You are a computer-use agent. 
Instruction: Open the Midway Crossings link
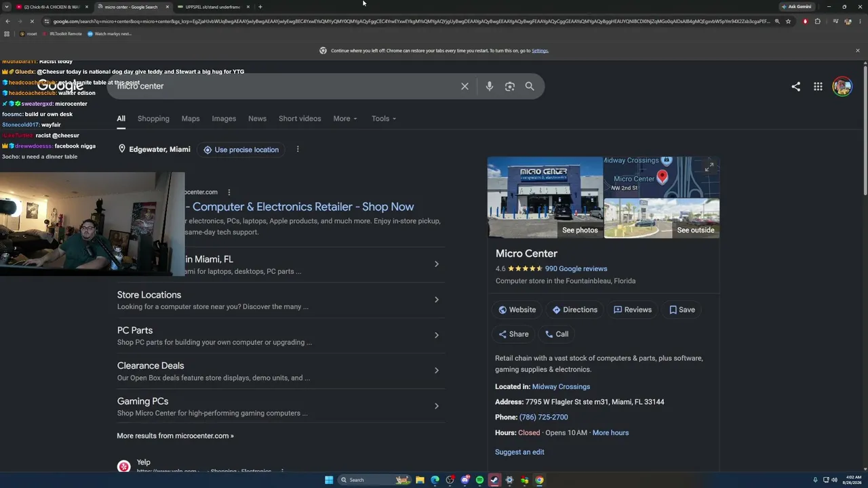click(561, 386)
